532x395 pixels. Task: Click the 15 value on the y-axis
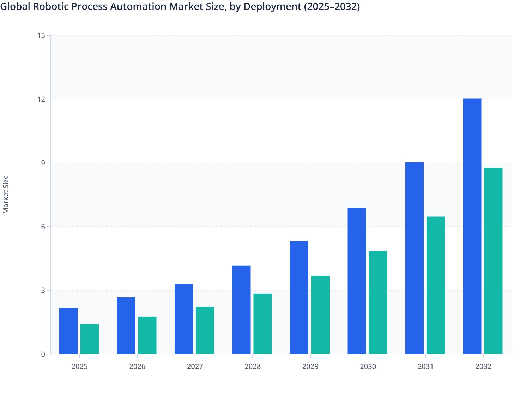click(x=42, y=35)
